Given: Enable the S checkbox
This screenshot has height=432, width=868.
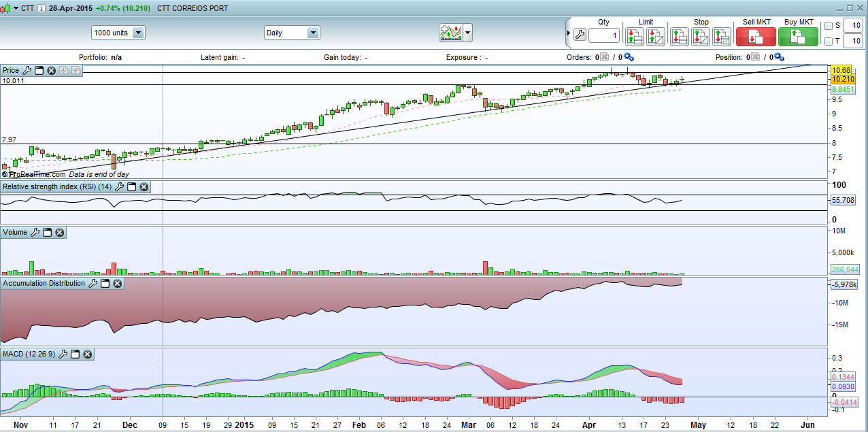Looking at the screenshot, I should 828,26.
